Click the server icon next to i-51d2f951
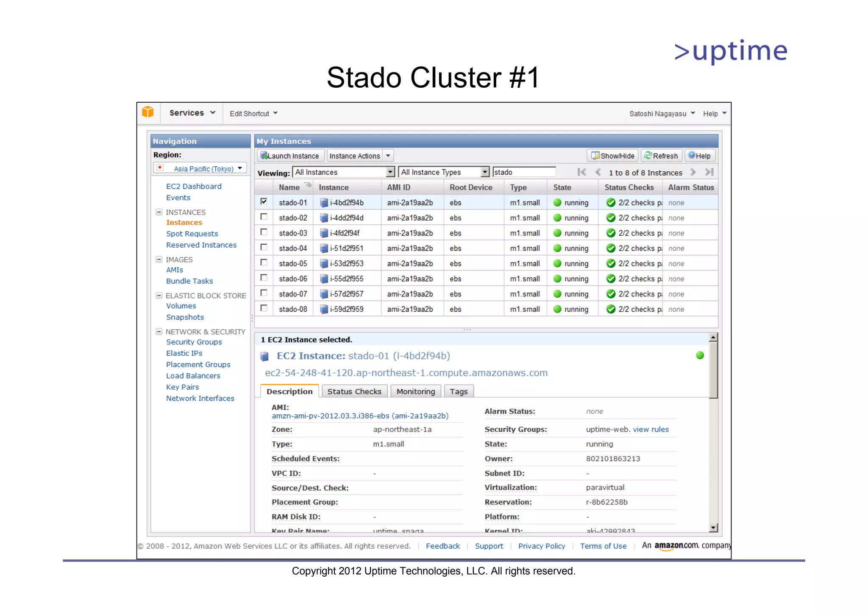The height and width of the screenshot is (614, 868). 324,248
